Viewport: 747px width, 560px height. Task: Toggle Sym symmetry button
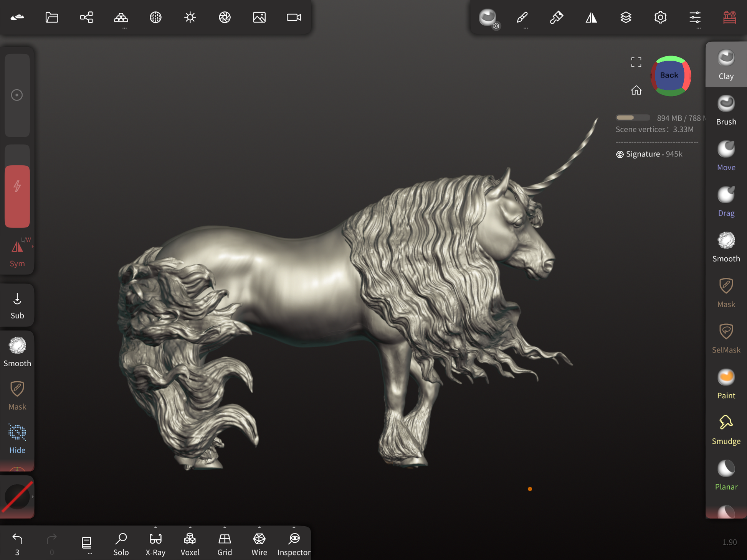[x=17, y=252]
